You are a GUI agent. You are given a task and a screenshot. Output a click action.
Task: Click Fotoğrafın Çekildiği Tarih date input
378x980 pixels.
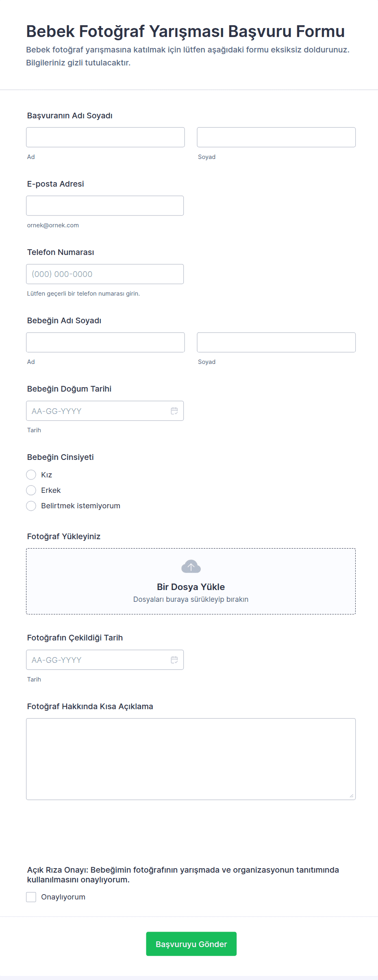point(98,660)
